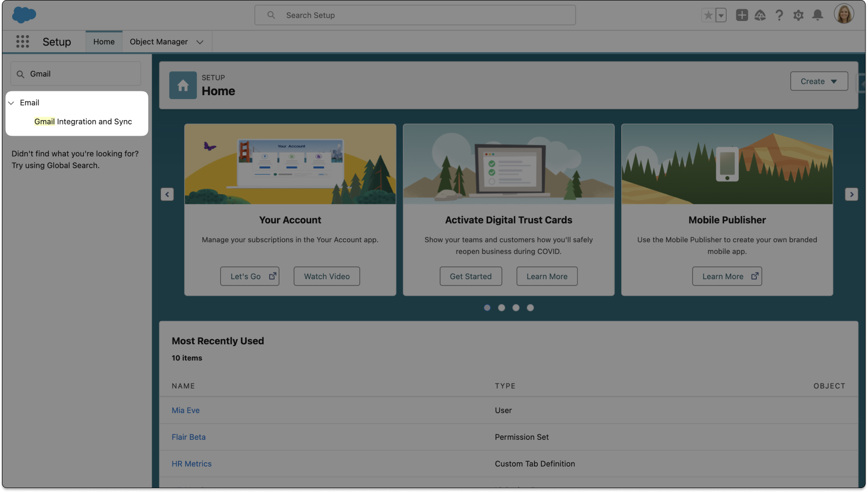This screenshot has height=492, width=868.
Task: Select the first carousel indicator dot
Action: [x=487, y=307]
